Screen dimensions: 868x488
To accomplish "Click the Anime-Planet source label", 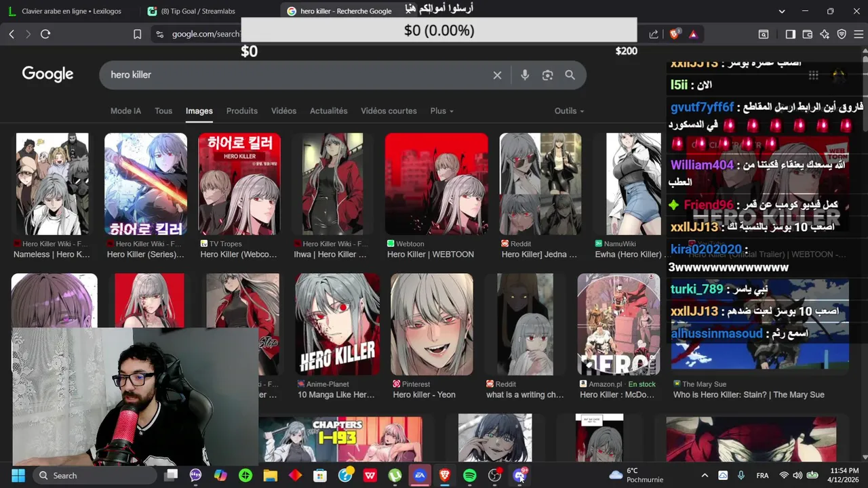I will [x=328, y=384].
